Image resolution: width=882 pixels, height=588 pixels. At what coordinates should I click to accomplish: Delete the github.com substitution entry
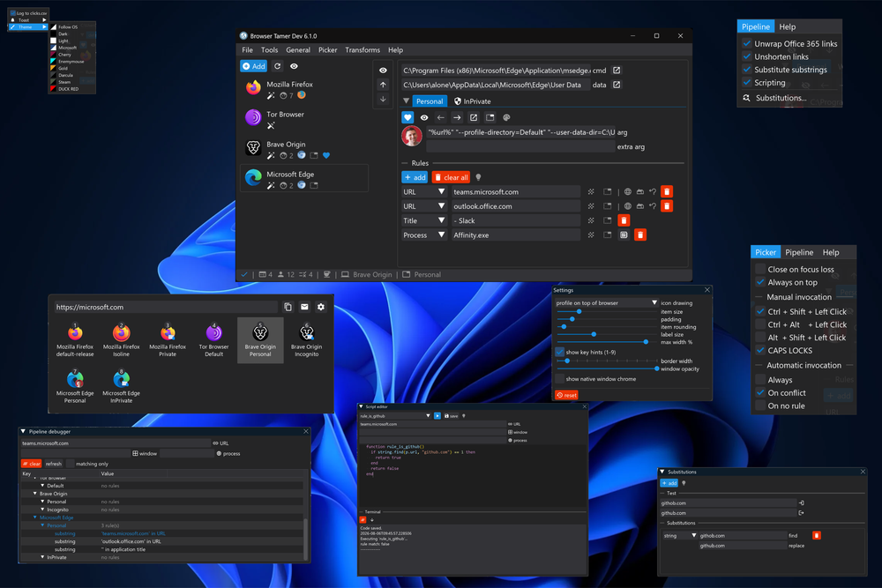816,536
